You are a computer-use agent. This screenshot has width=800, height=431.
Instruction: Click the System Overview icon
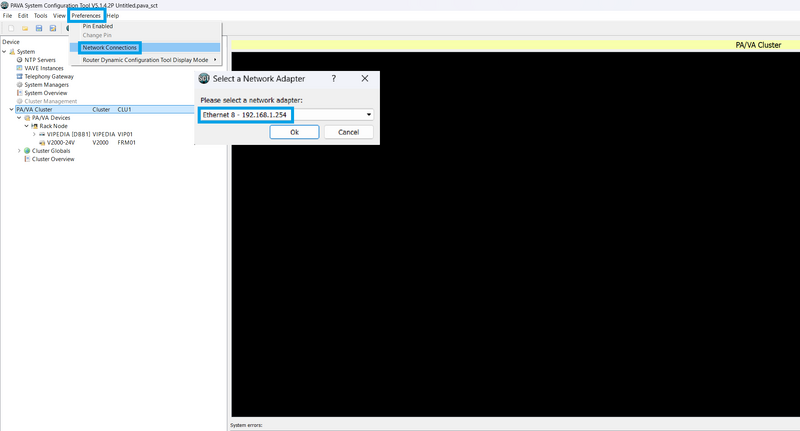click(20, 93)
